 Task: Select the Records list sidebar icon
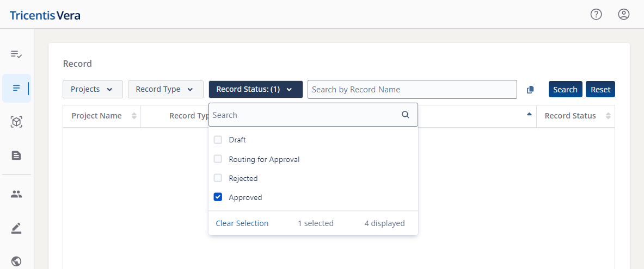coord(16,88)
